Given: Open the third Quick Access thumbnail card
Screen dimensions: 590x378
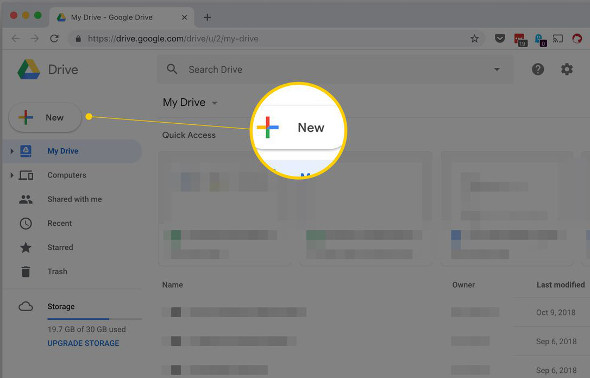Looking at the screenshot, I should pos(507,208).
